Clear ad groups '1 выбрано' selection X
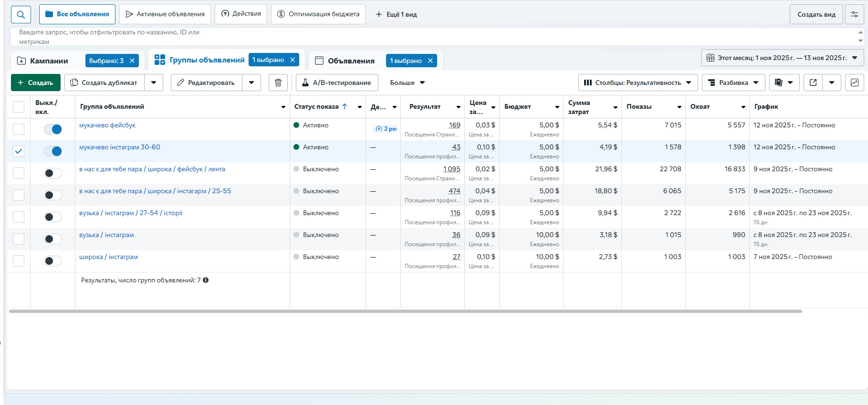 (293, 60)
